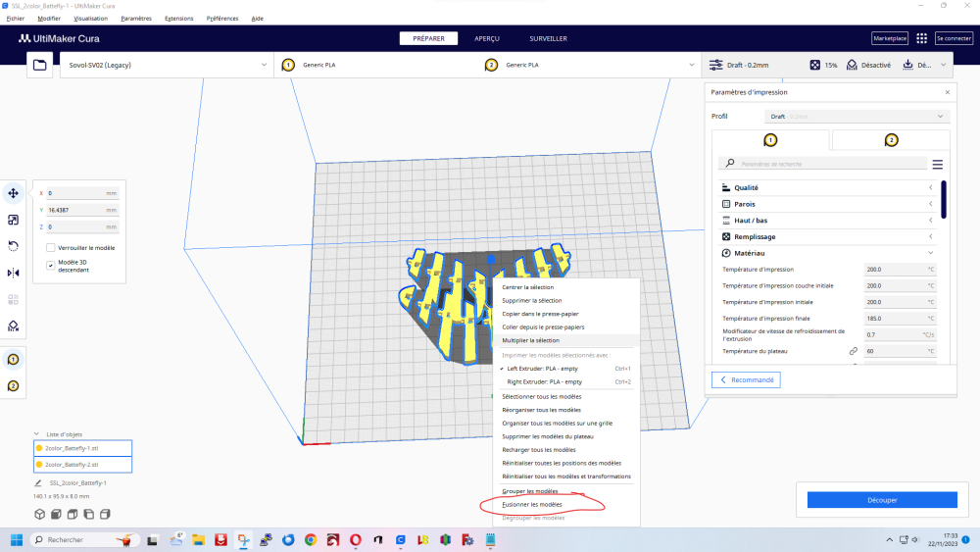Click the settings panel vertical scrollbar
The height and width of the screenshot is (552, 980).
click(x=943, y=199)
